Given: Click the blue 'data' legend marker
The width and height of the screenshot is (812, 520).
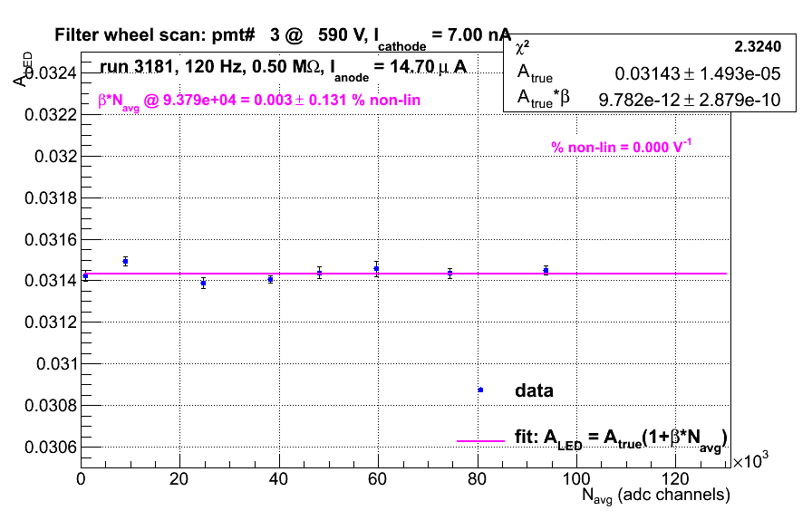Looking at the screenshot, I should click(x=480, y=390).
